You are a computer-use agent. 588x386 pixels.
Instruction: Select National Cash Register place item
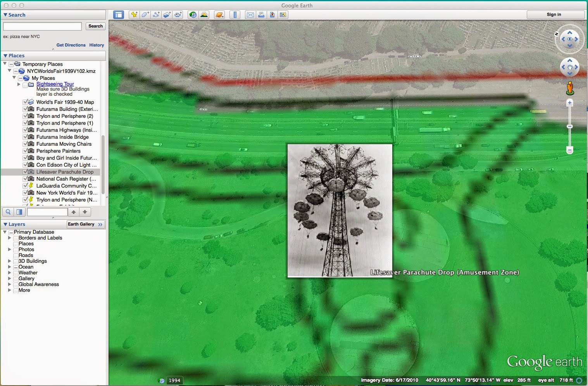pyautogui.click(x=66, y=179)
